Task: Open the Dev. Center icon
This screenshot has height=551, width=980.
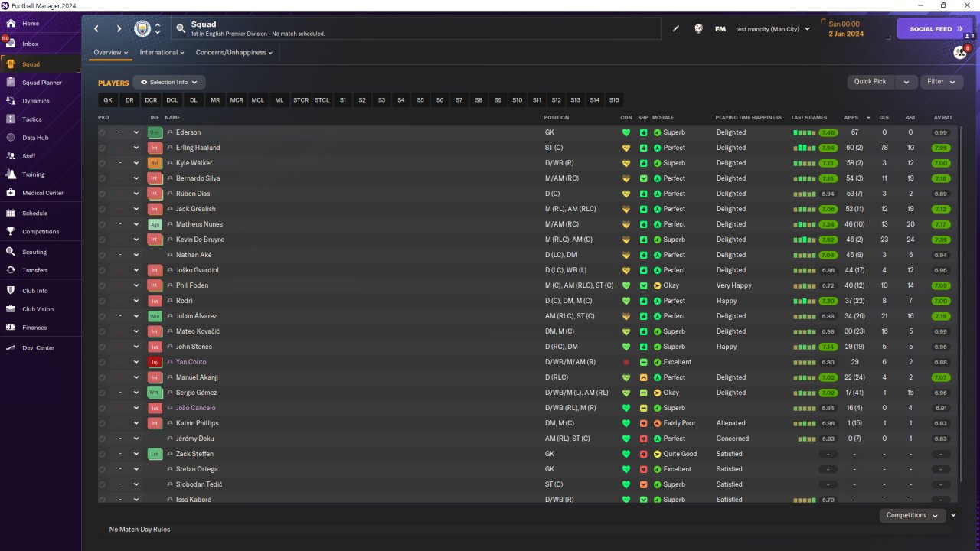Action: point(11,348)
